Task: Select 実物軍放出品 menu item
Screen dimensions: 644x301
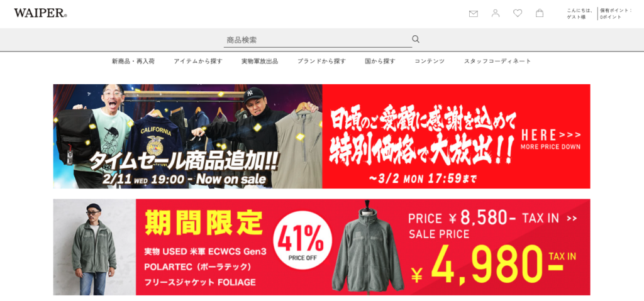Action: pos(260,61)
